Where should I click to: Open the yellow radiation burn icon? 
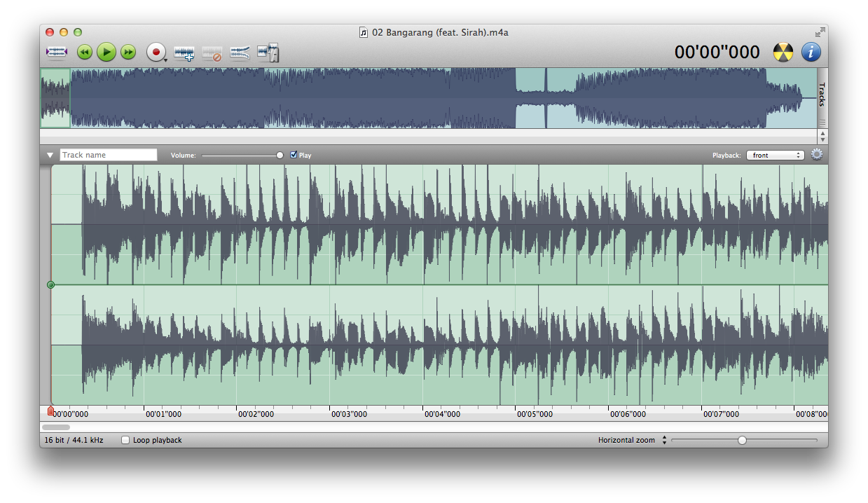pyautogui.click(x=783, y=52)
